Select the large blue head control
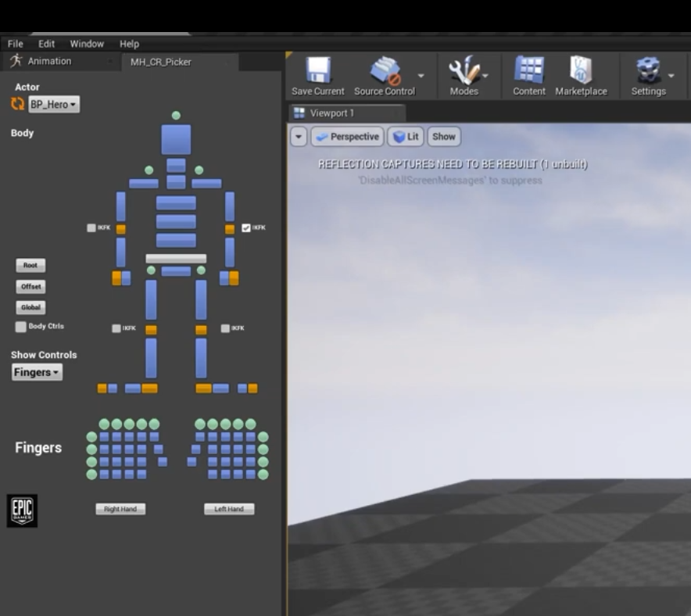Viewport: 691px width, 616px height. pos(176,139)
